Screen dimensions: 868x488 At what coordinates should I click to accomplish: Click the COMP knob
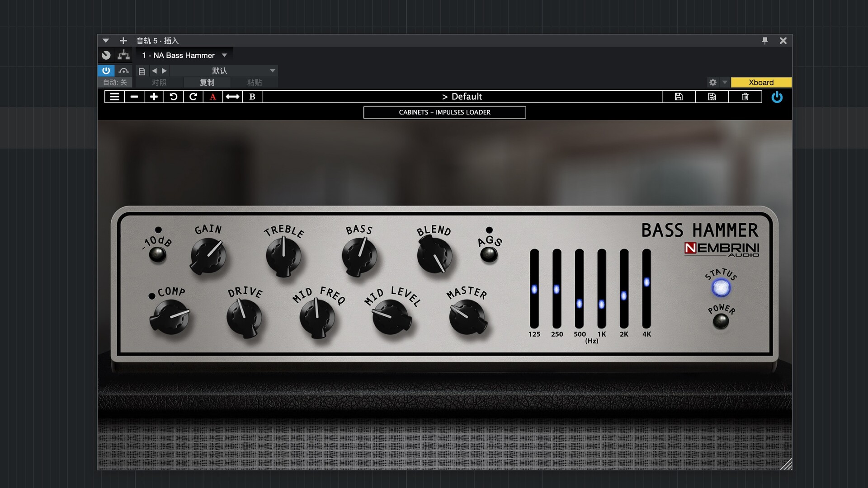point(170,318)
